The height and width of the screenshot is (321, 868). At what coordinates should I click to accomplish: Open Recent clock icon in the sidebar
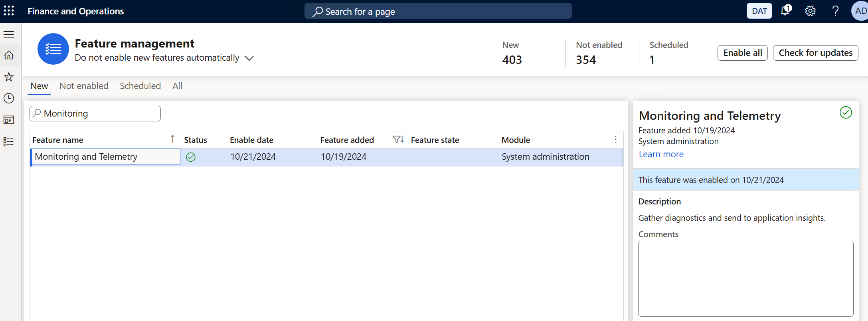(x=9, y=98)
